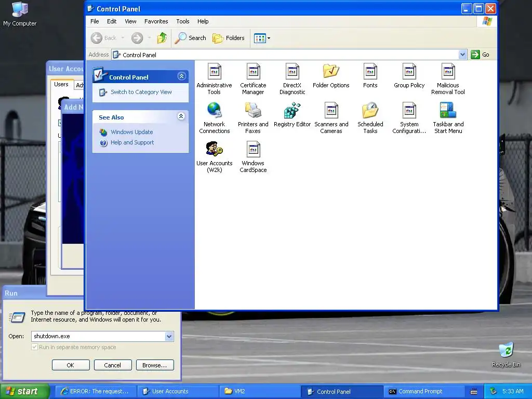The image size is (532, 399).
Task: Select My Computer desktop icon
Action: 20,14
